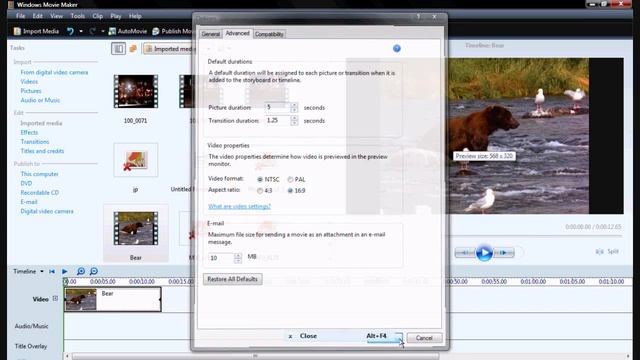
Task: Select the Advanced tab in Options
Action: [x=237, y=33]
